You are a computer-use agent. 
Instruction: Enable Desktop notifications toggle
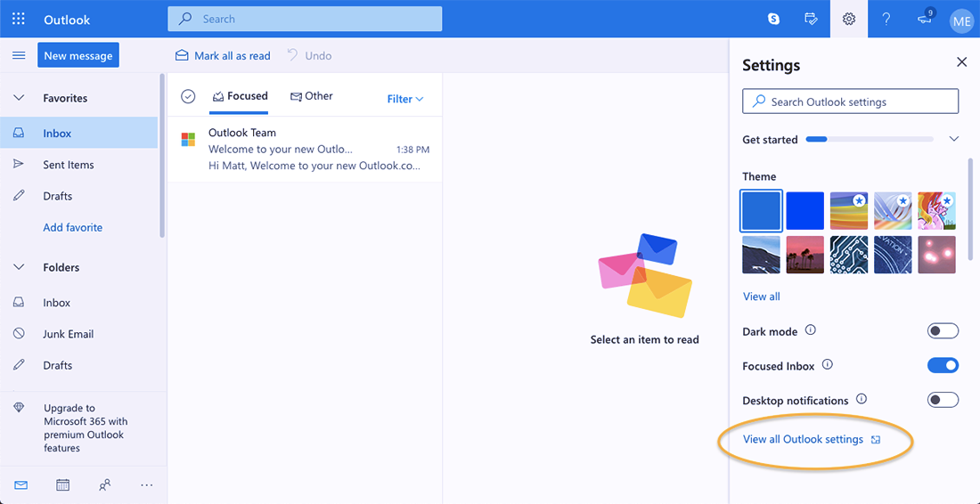(943, 400)
